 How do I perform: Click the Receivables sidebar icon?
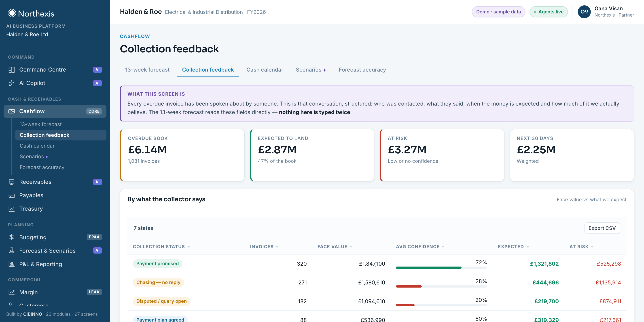11,182
